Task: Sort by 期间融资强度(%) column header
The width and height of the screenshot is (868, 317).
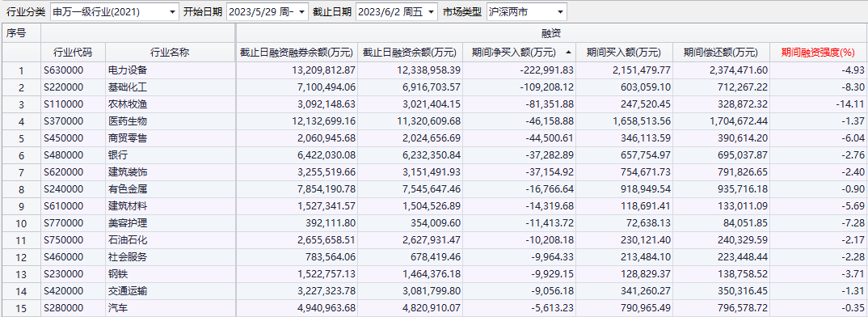Action: [x=818, y=53]
